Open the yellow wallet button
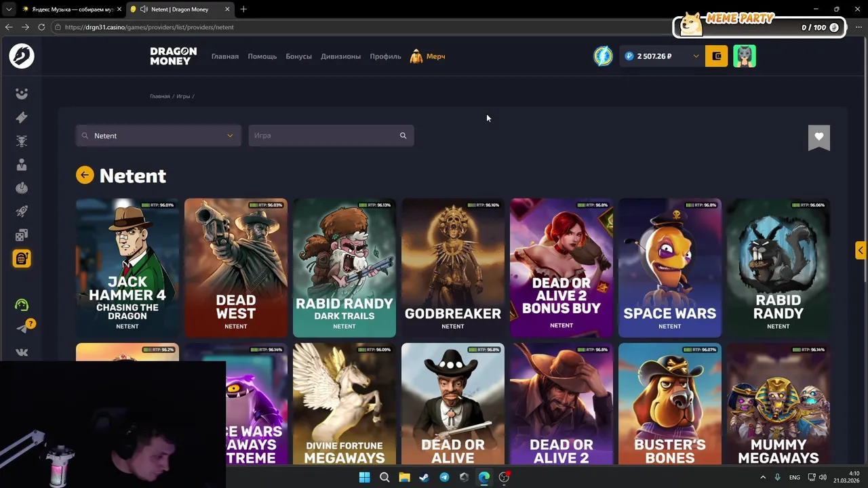868x488 pixels. coord(717,56)
